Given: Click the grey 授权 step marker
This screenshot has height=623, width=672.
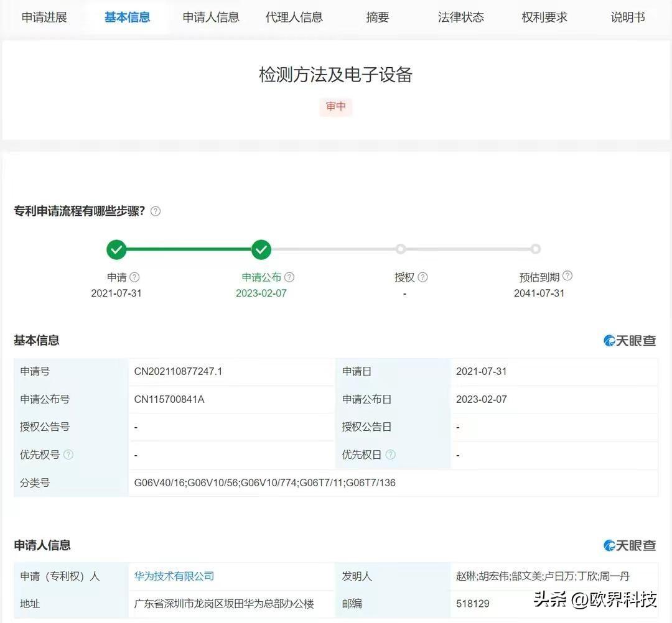Looking at the screenshot, I should point(401,249).
